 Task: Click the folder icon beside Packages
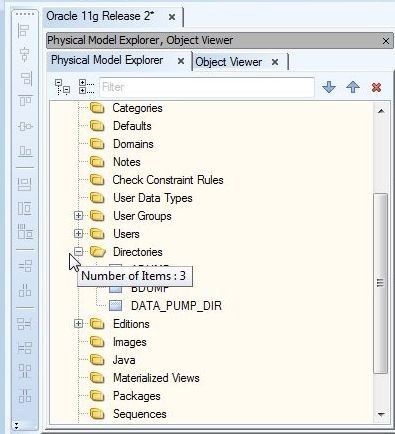pos(97,396)
